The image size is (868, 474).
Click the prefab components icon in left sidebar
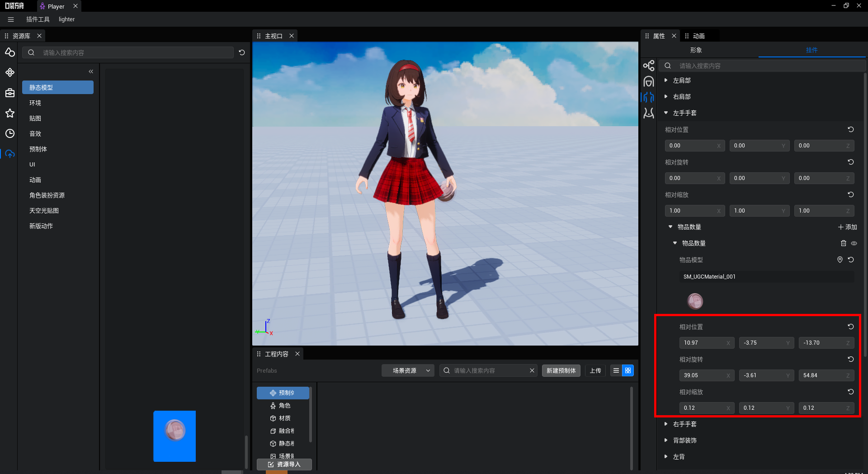(x=10, y=72)
